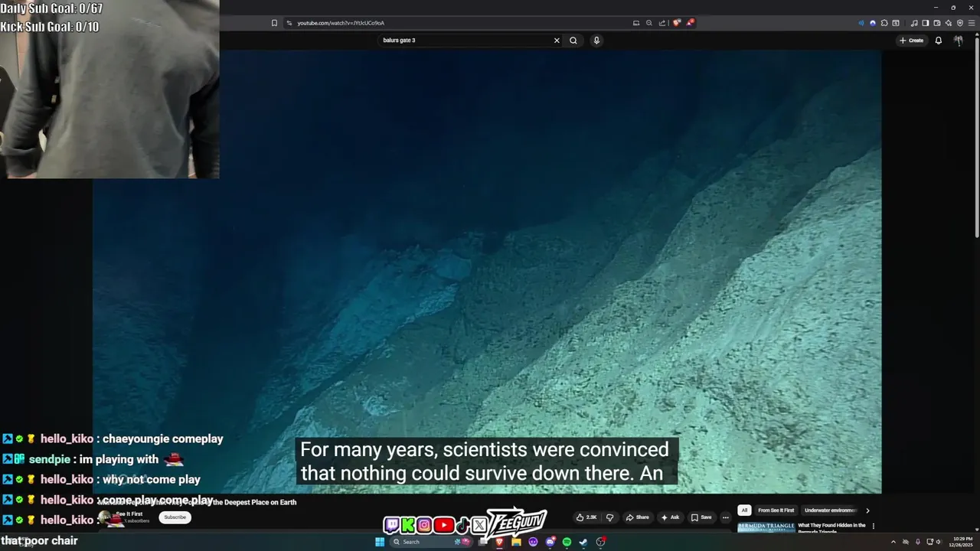Like the video with thumbs up
The image size is (980, 551).
coord(586,517)
